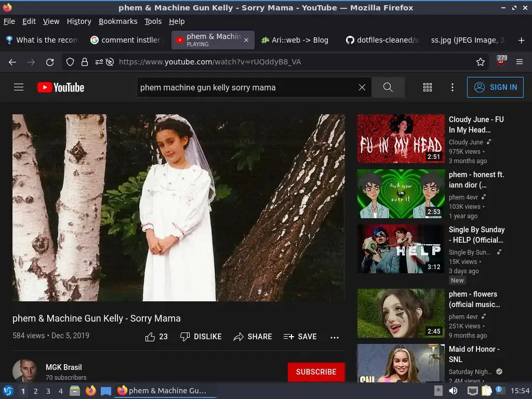Screen dimensions: 532x399
Task: Open MGK Brasil channel name link
Action: click(64, 367)
